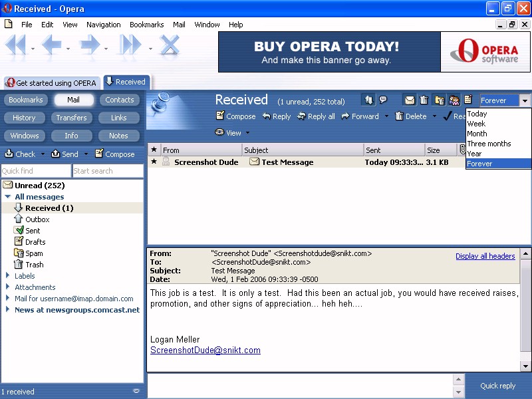
Task: Click the Check mail icon button
Action: [20, 154]
